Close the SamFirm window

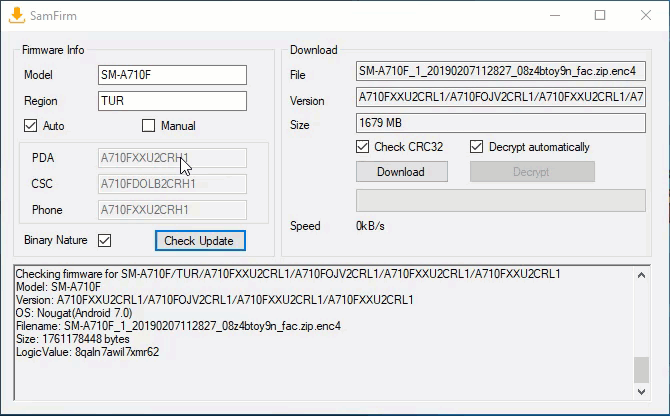point(646,15)
